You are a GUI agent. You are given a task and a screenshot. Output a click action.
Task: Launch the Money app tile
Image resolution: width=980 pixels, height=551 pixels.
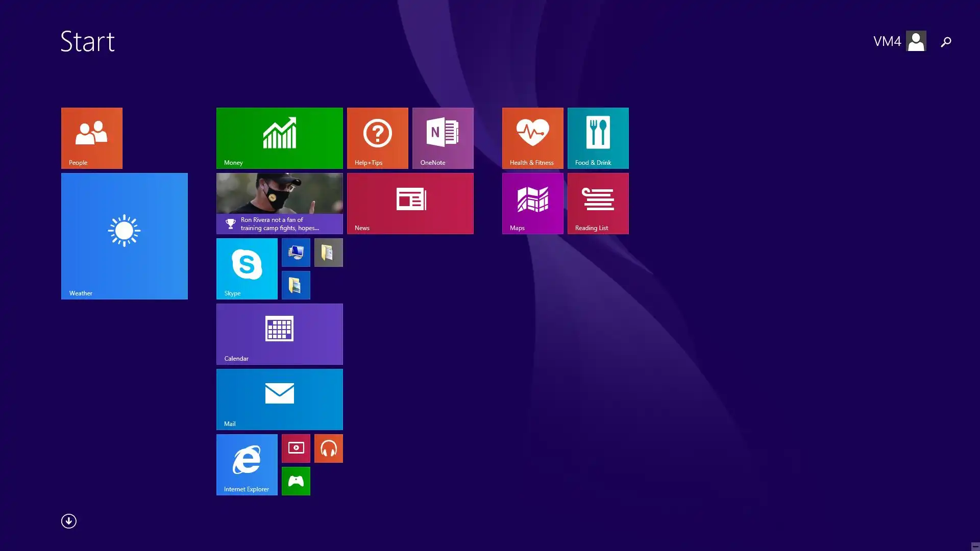coord(279,138)
